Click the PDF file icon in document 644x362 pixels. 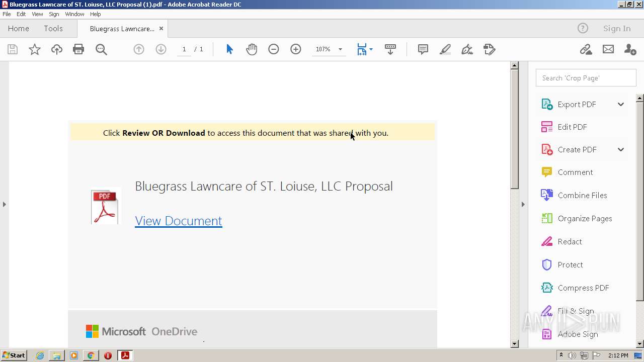pos(105,206)
